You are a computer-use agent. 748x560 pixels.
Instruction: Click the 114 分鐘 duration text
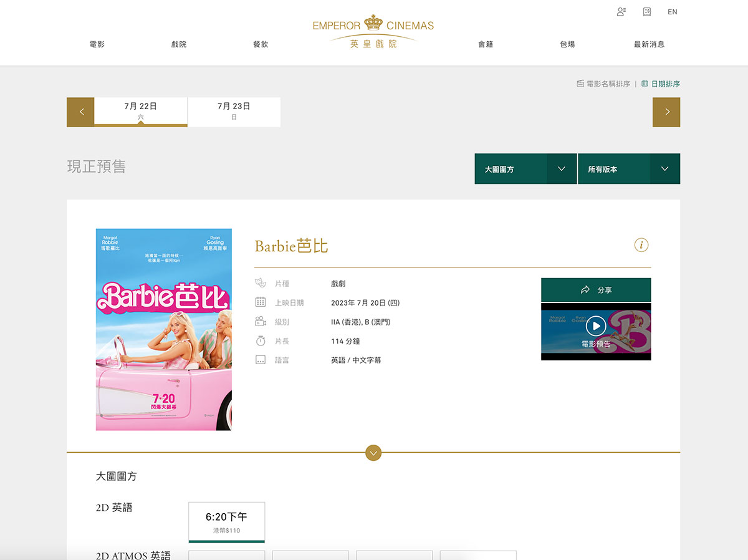click(345, 341)
